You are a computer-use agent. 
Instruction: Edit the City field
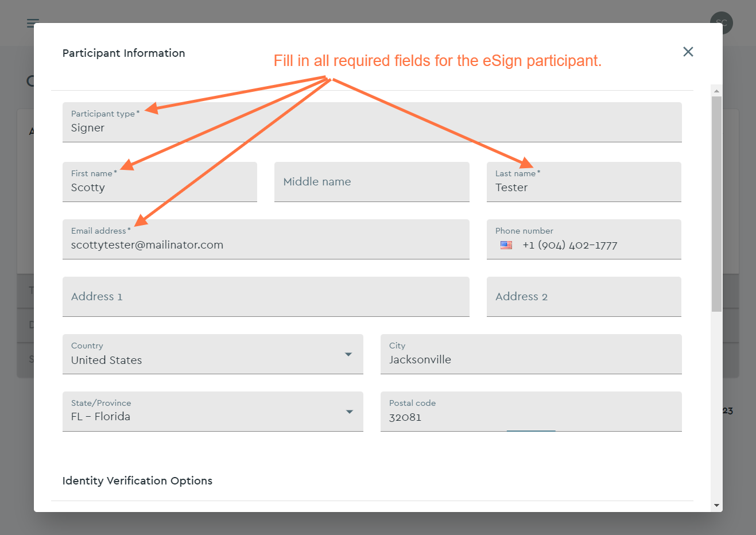pos(531,354)
